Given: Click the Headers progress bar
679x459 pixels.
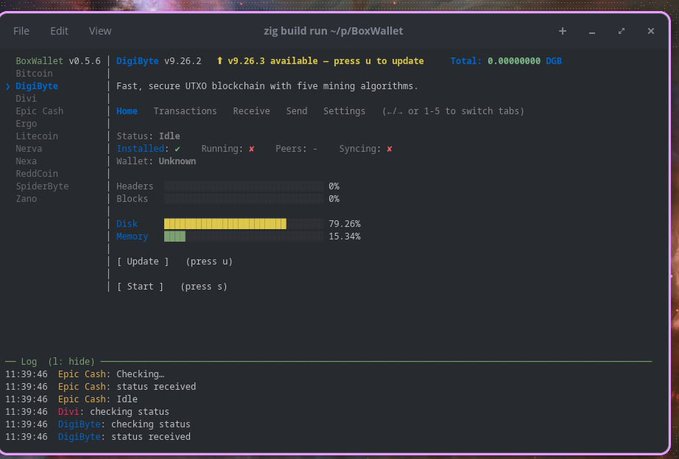Looking at the screenshot, I should pyautogui.click(x=243, y=186).
